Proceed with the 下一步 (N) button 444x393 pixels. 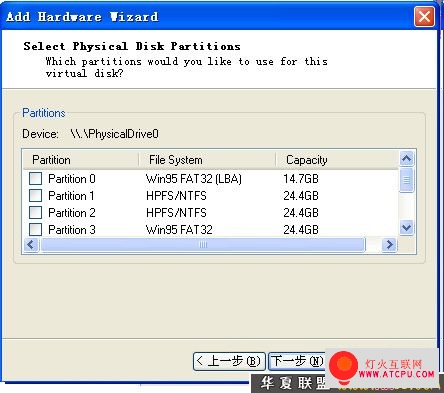coord(297,361)
